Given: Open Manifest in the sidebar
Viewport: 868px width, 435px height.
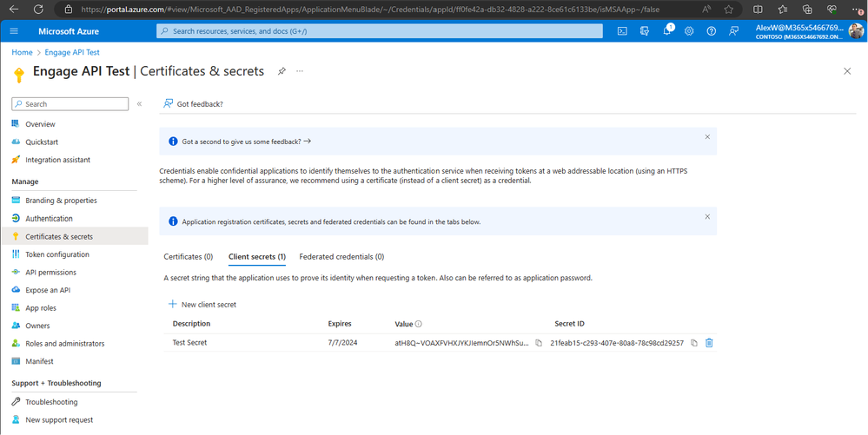Looking at the screenshot, I should (39, 361).
